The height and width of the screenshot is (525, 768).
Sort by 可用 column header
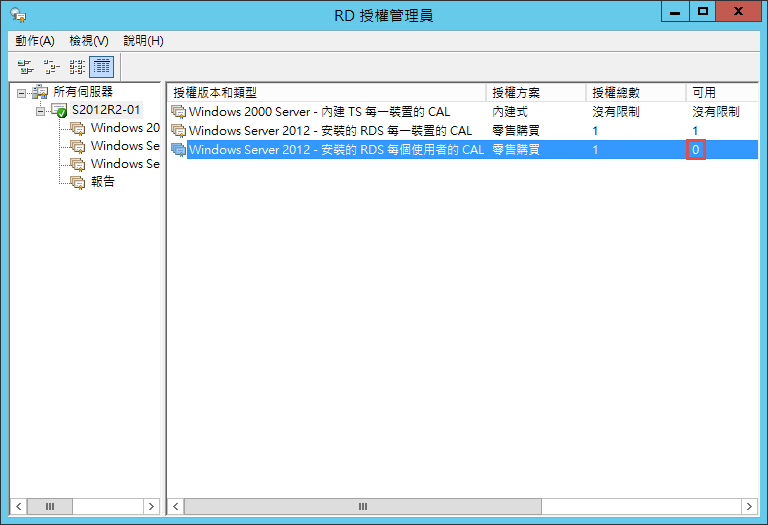pos(722,93)
